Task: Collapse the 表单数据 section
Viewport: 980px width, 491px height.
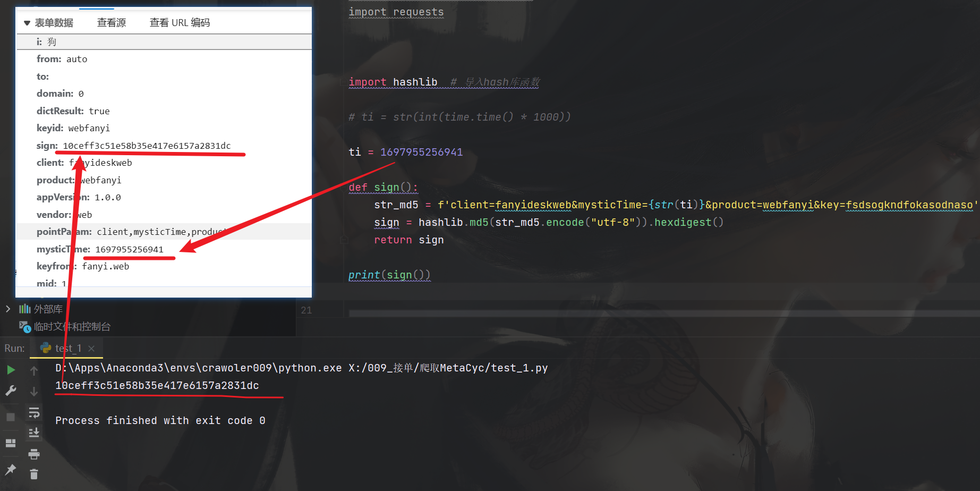Action: [x=27, y=23]
